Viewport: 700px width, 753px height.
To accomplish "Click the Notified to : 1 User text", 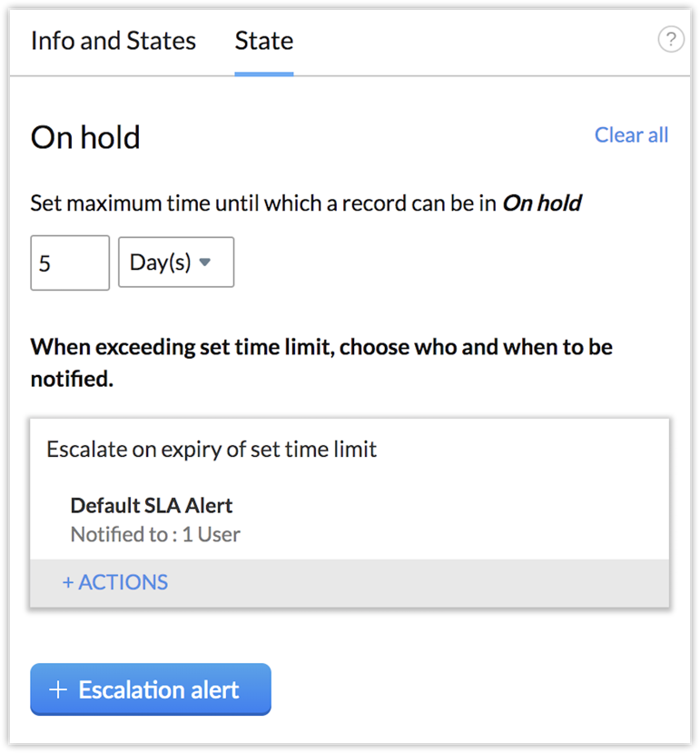I will click(155, 534).
